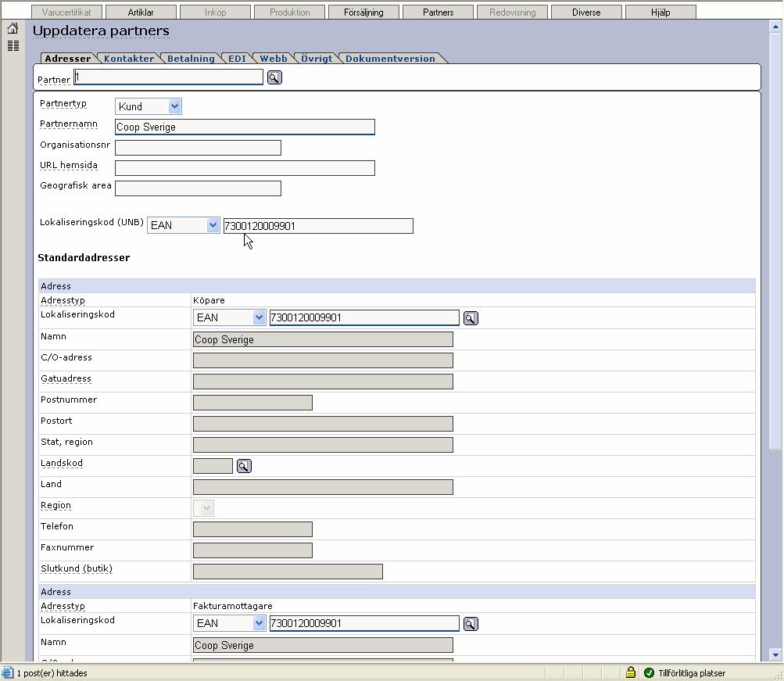784x681 pixels.
Task: Click the Landskod code field
Action: coord(213,466)
